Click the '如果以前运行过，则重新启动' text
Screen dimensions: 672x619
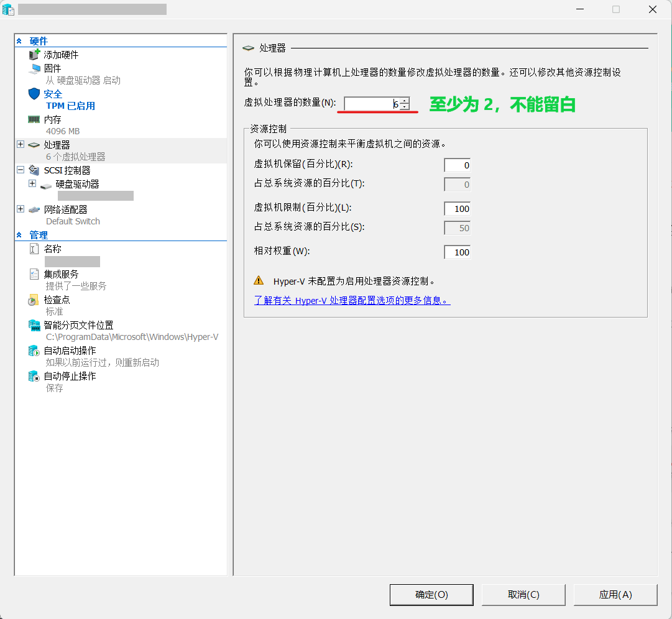(103, 363)
